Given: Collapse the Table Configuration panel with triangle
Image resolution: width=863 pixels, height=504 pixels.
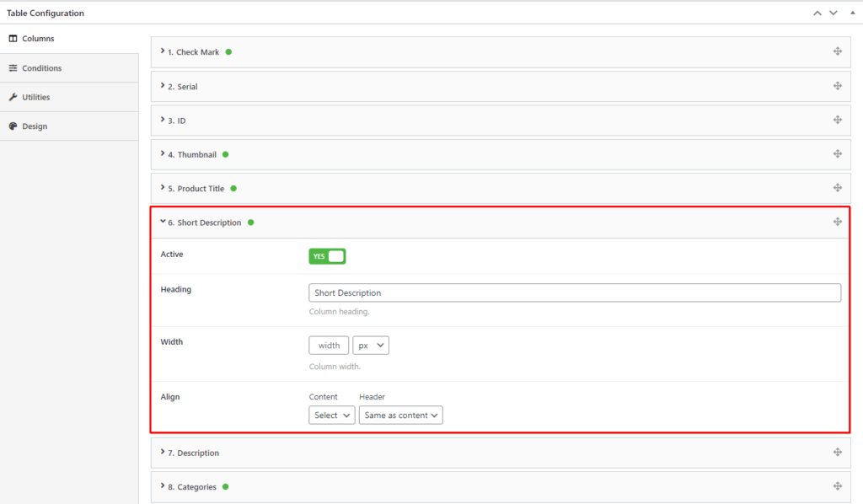Looking at the screenshot, I should [850, 13].
